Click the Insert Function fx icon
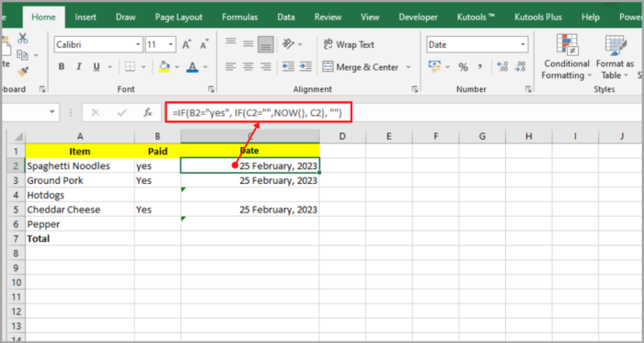 pos(148,112)
